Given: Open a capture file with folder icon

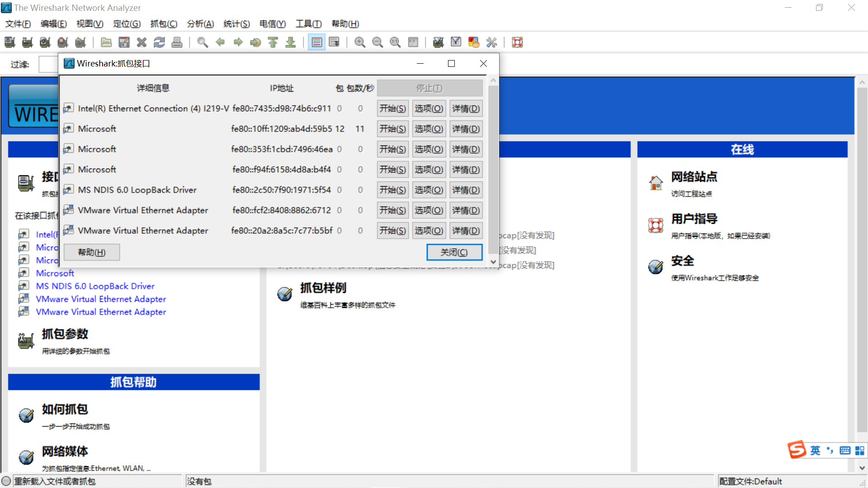Looking at the screenshot, I should [x=106, y=42].
